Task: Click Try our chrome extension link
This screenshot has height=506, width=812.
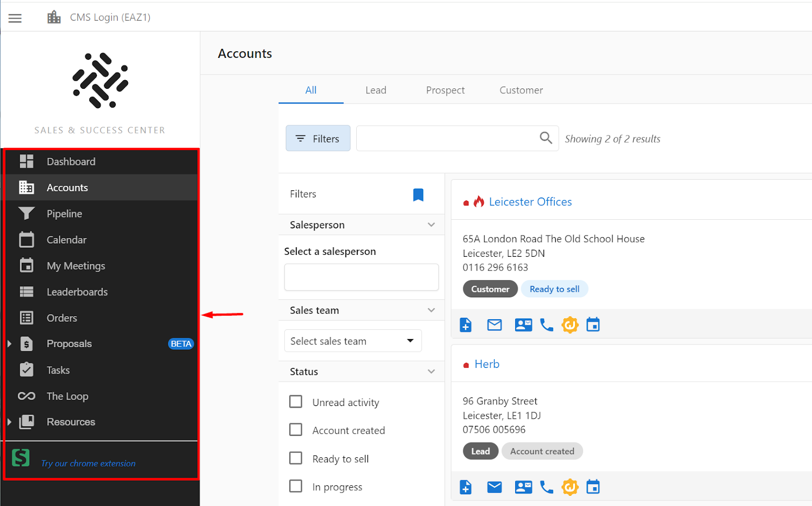Action: (x=88, y=463)
